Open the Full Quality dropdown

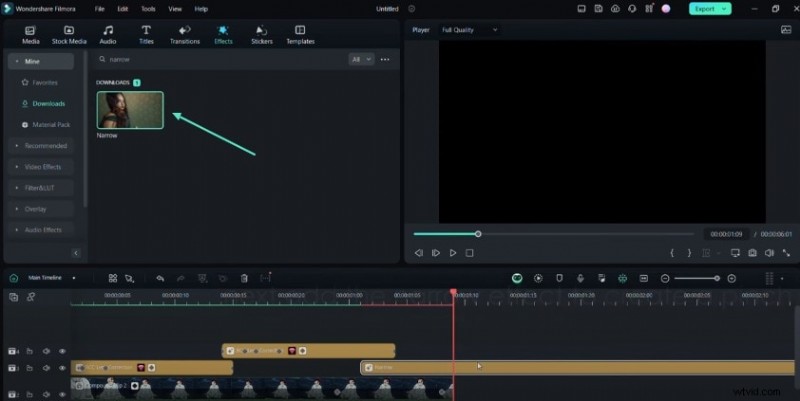click(469, 30)
